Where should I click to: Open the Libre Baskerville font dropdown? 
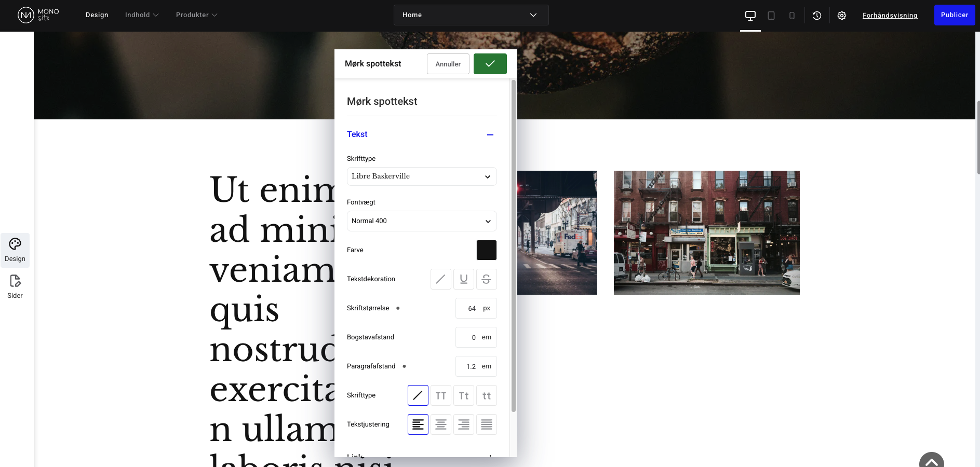pyautogui.click(x=421, y=176)
